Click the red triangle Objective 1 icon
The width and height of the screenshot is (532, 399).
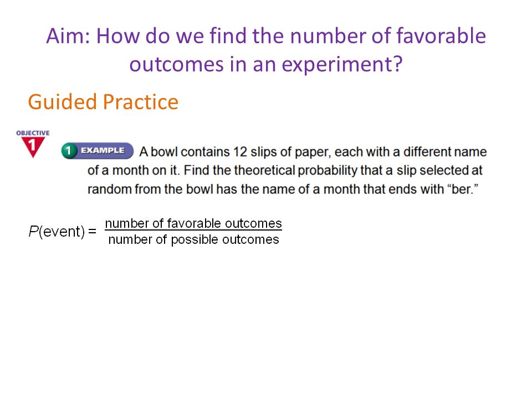coord(33,147)
